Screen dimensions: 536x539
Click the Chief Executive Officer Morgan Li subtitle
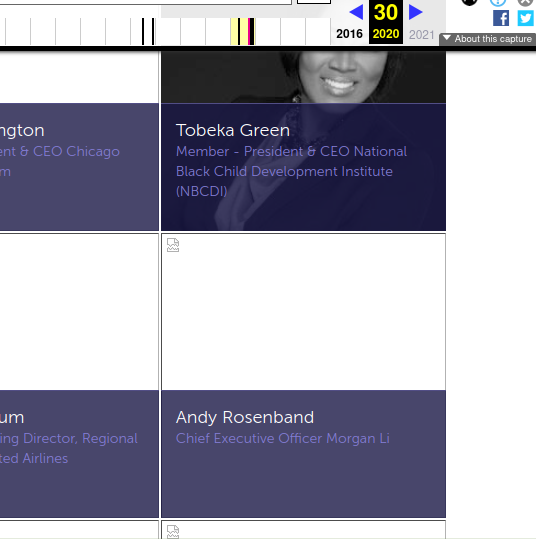[x=283, y=438]
